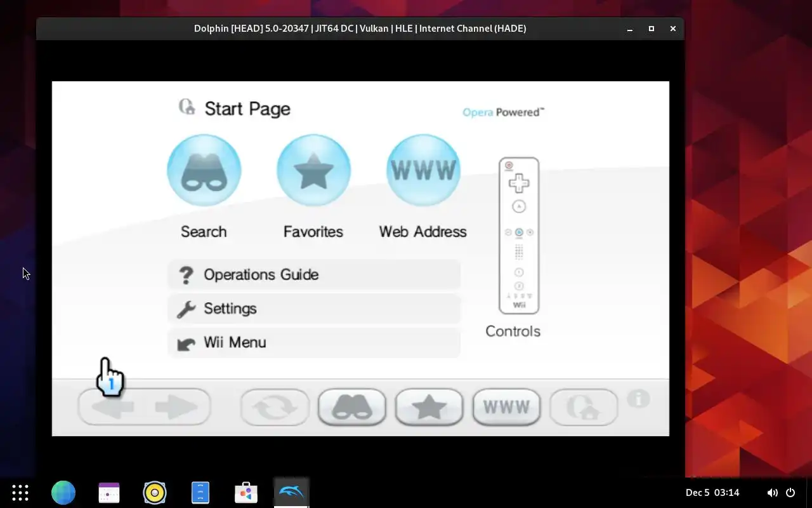The height and width of the screenshot is (508, 812).
Task: Open the file manager in taskbar
Action: [200, 493]
